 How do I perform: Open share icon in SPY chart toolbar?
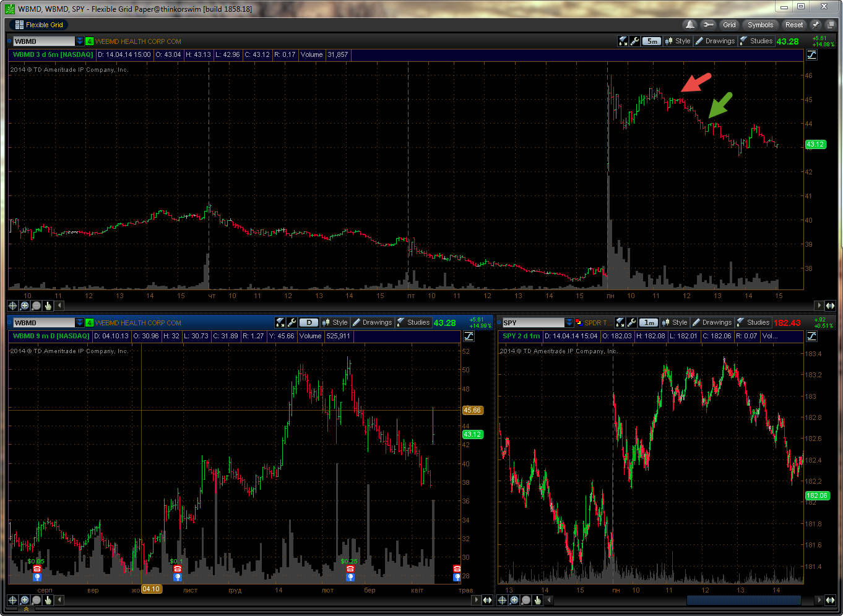(x=620, y=322)
